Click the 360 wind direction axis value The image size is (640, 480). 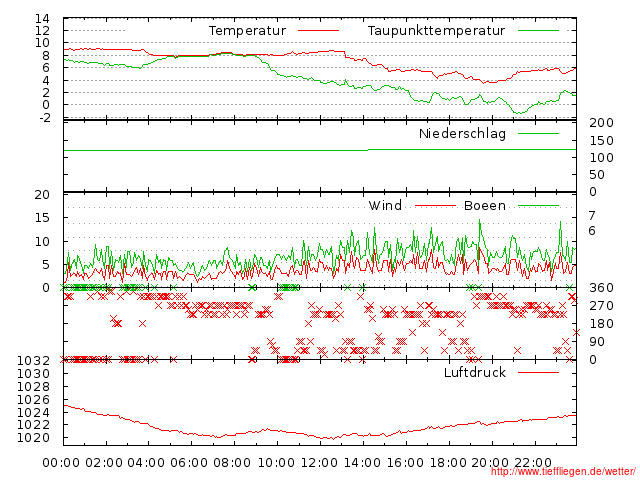tap(601, 288)
